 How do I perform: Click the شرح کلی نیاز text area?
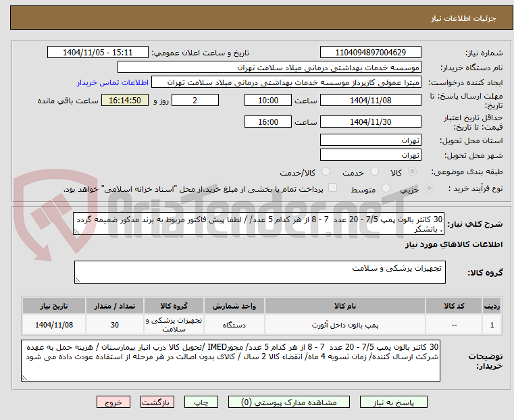click(259, 224)
